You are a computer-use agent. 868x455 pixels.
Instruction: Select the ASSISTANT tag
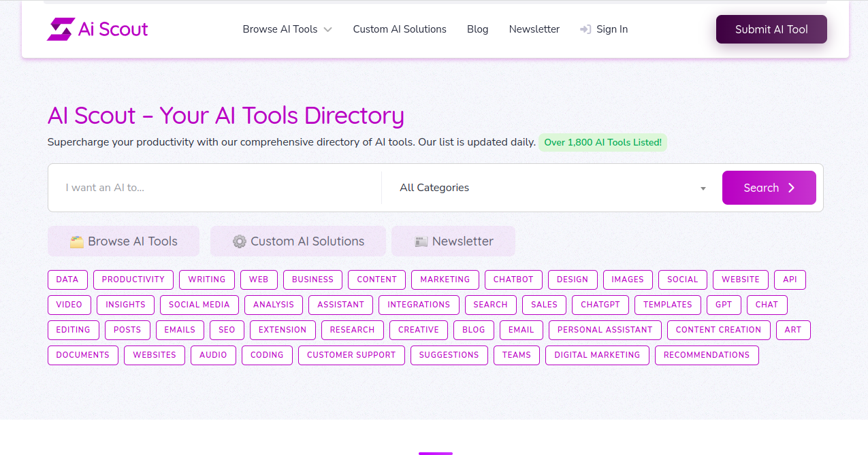(x=340, y=305)
